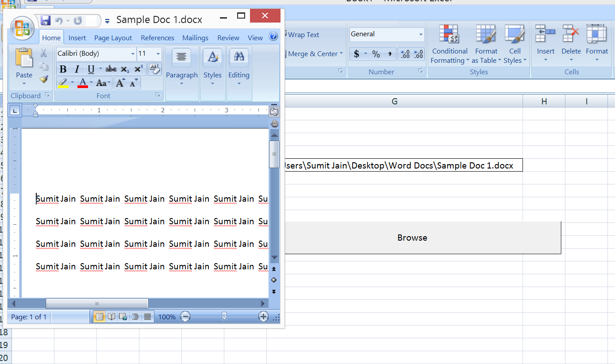The image size is (615, 364).
Task: Apply Percent style in Excel
Action: pyautogui.click(x=376, y=54)
